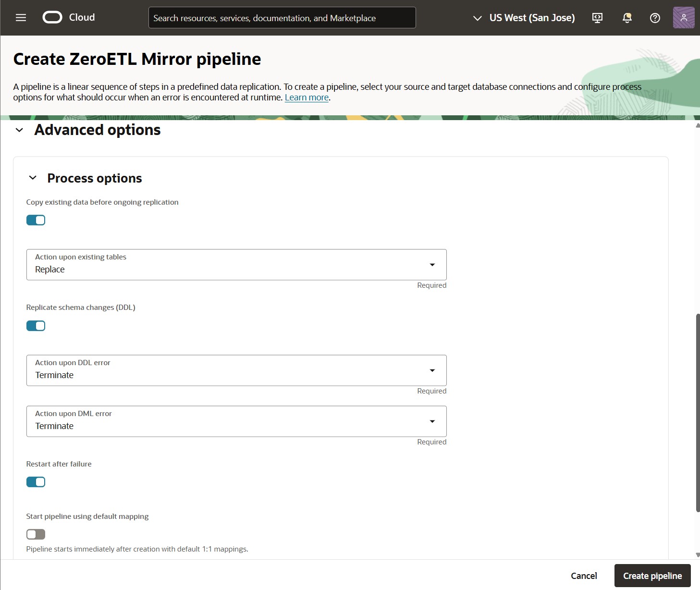The height and width of the screenshot is (590, 700).
Task: Disable copy existing data before ongoing replication
Action: [36, 220]
